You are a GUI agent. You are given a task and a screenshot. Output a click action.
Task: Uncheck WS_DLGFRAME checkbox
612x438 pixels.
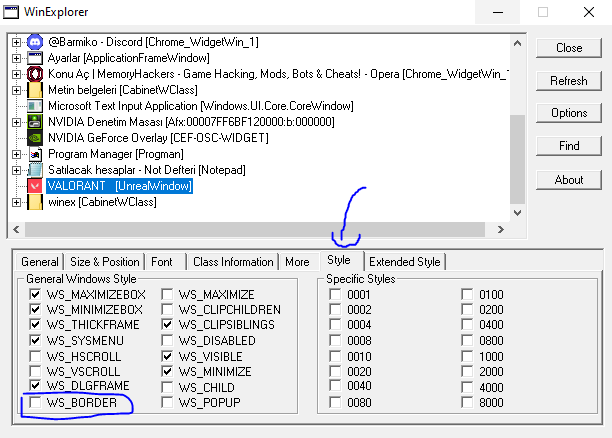(35, 386)
